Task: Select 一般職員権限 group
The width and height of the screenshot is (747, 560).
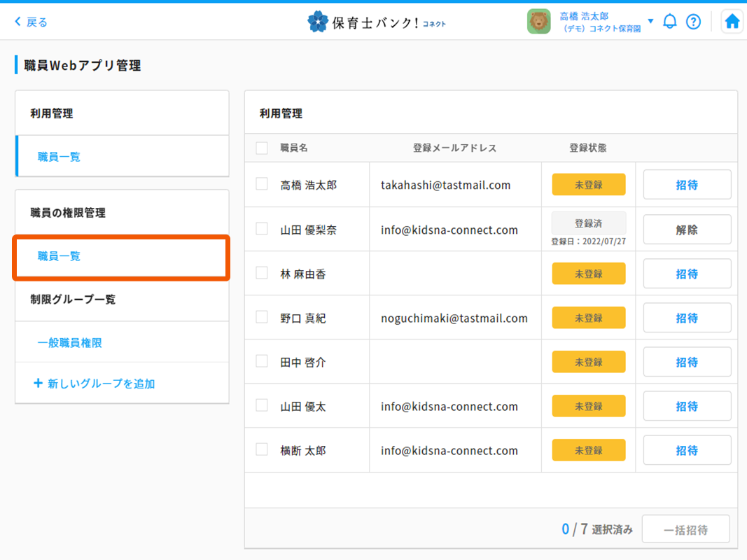Action: 70,343
